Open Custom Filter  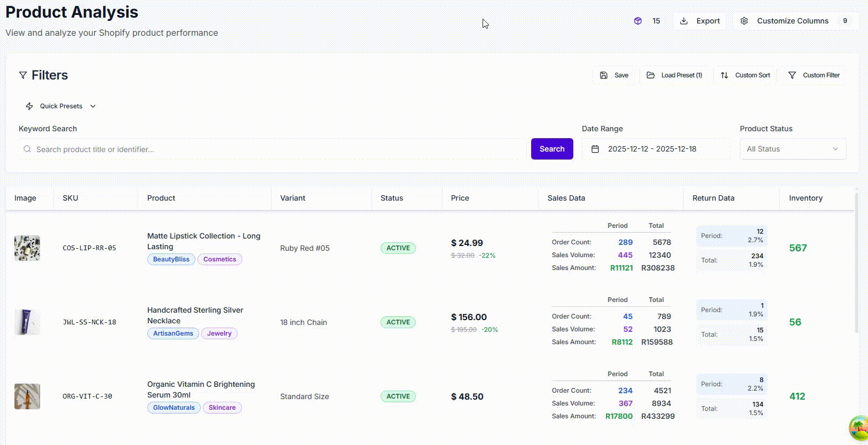pos(814,75)
